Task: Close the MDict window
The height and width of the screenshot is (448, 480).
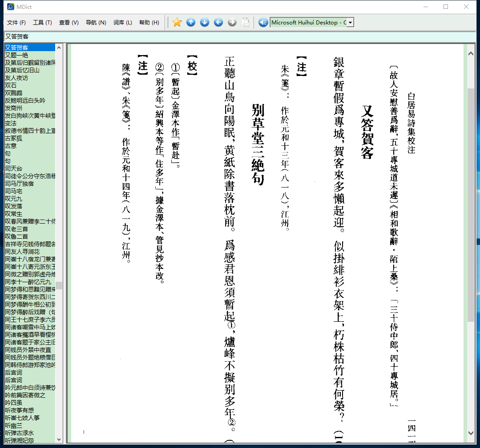Action: (466, 7)
